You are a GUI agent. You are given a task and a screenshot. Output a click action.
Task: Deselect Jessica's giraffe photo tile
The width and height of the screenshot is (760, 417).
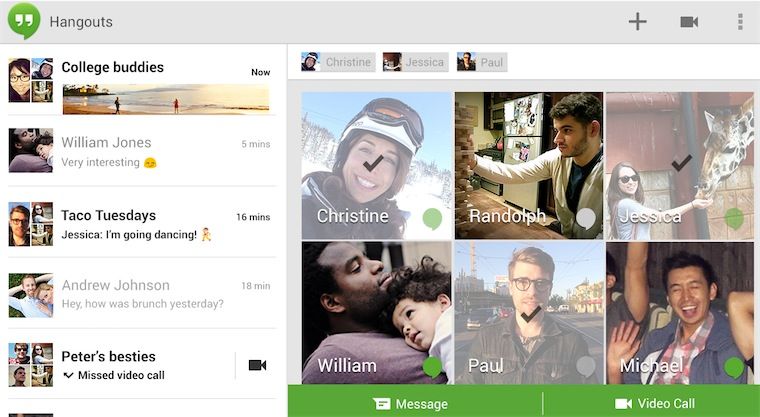[x=680, y=166]
